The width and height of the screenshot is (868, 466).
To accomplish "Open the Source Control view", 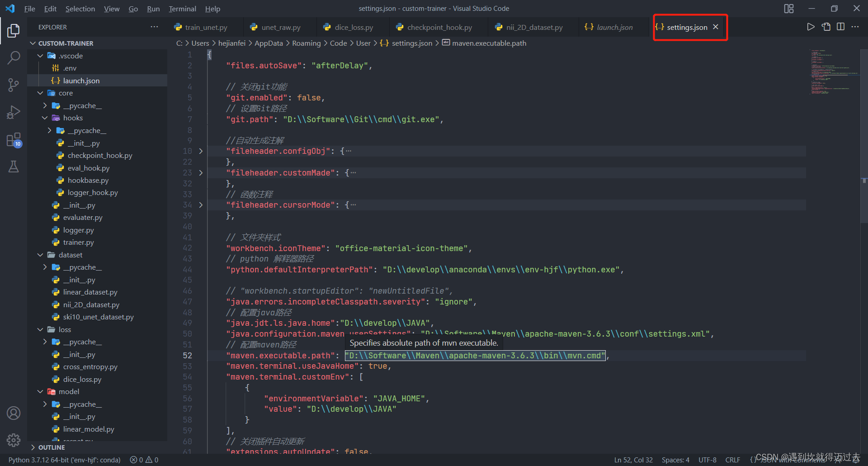I will coord(14,85).
